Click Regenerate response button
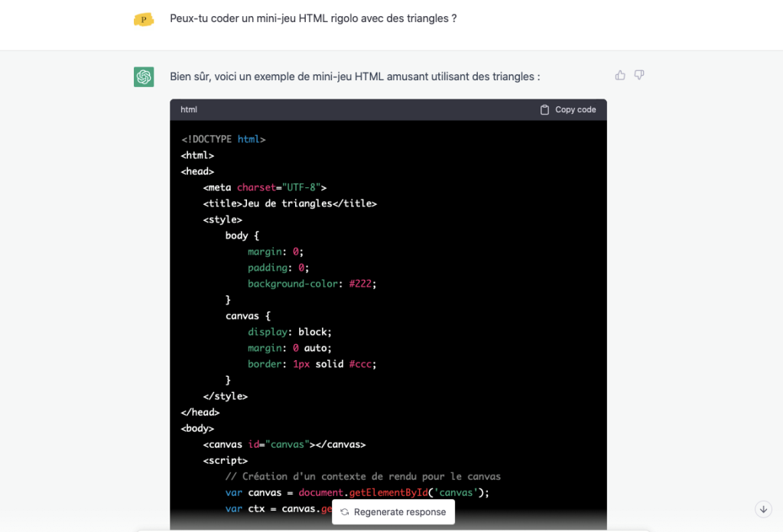The width and height of the screenshot is (783, 532). tap(394, 512)
